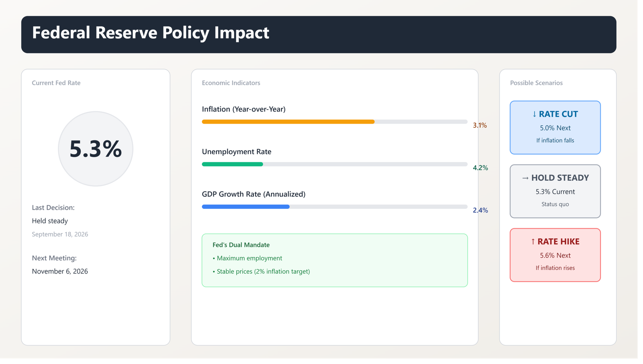Click the 3.1% inflation value
This screenshot has width=643, height=364.
(480, 125)
